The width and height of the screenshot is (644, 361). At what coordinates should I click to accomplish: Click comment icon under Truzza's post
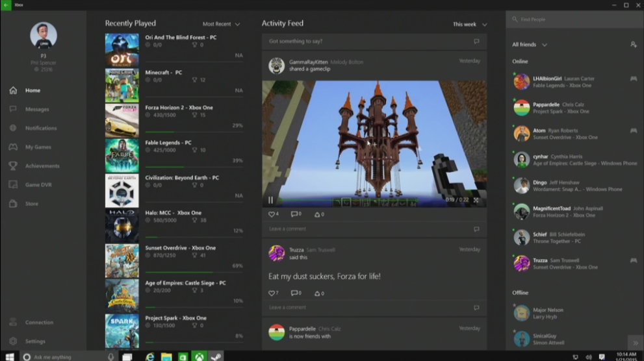[294, 293]
